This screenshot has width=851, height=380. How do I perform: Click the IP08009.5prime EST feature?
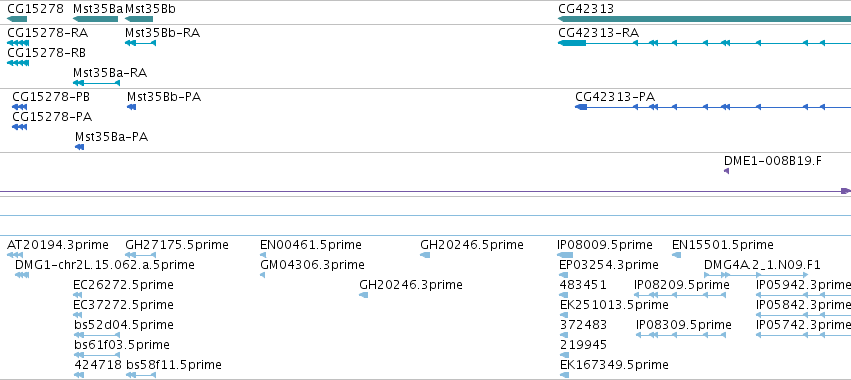pos(565,255)
